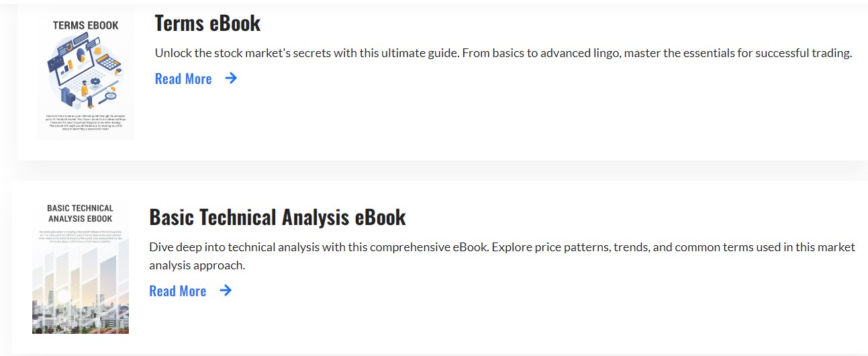Image resolution: width=868 pixels, height=356 pixels.
Task: Open Read More link under Terms eBook
Action: point(183,79)
